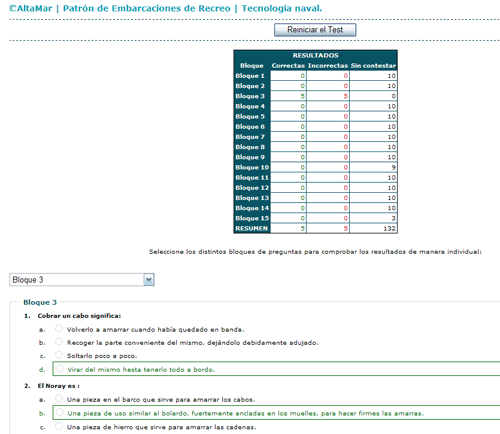Click the Bloque 3 correct count cell '5'

[x=288, y=96]
